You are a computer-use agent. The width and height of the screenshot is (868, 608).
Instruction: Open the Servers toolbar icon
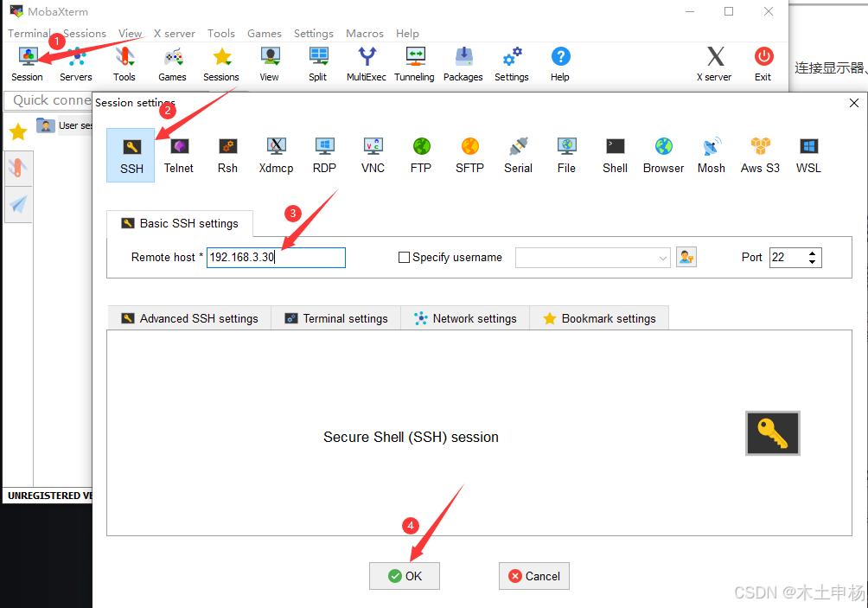click(x=76, y=64)
